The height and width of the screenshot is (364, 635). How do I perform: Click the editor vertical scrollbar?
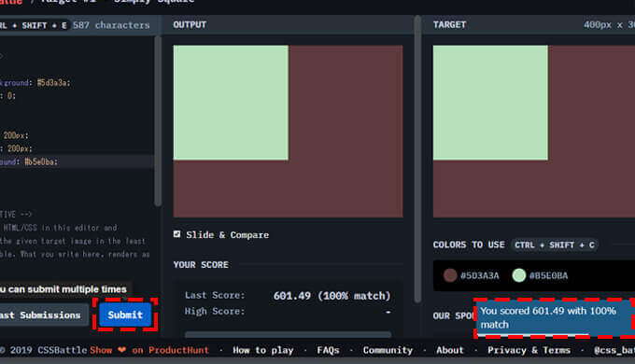coord(158,120)
